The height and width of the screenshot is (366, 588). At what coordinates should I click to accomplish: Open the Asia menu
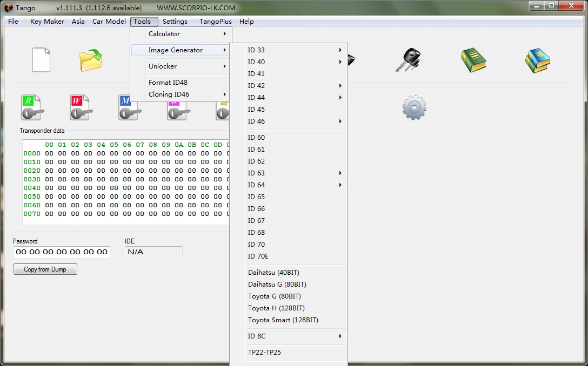pyautogui.click(x=78, y=22)
